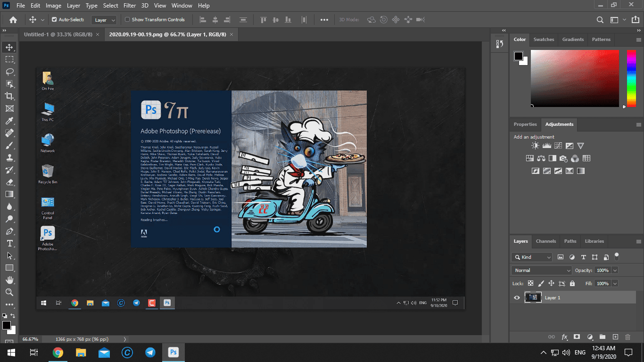Open the Normal blend mode dropdown
This screenshot has width=644, height=362.
point(541,271)
